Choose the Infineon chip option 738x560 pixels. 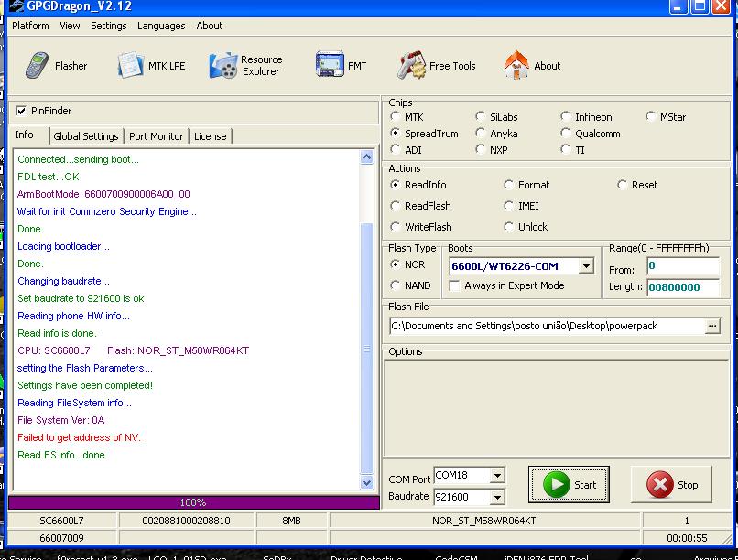pos(565,116)
